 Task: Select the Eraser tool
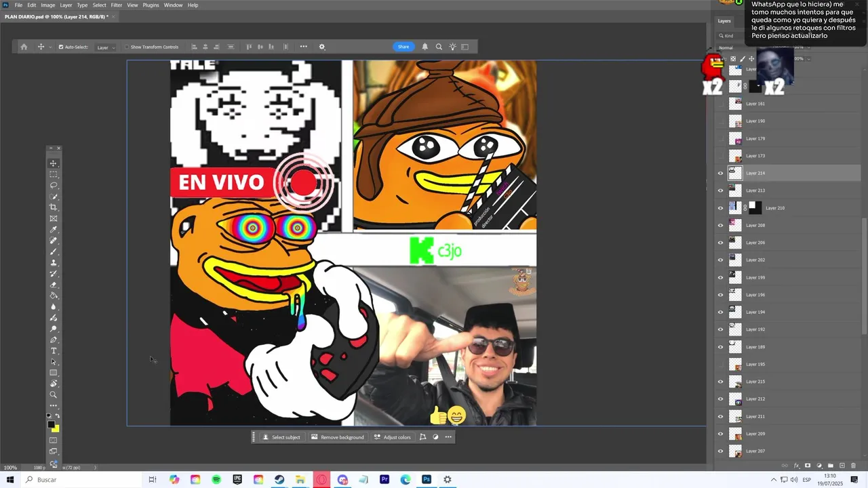[x=53, y=285]
